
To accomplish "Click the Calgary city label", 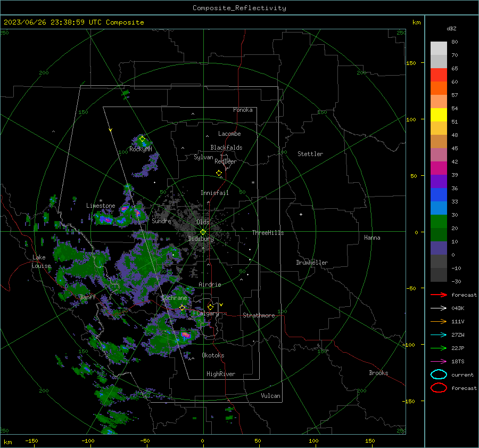I will click(208, 313).
